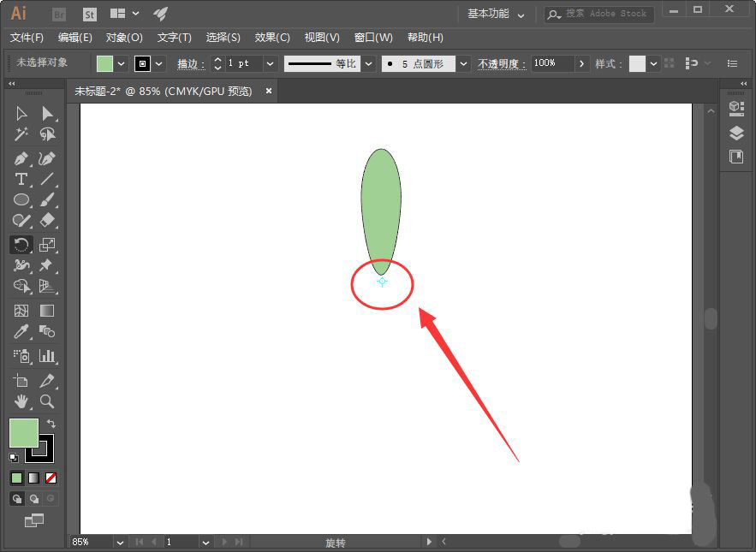Choose the Paintbrush tool

click(47, 200)
